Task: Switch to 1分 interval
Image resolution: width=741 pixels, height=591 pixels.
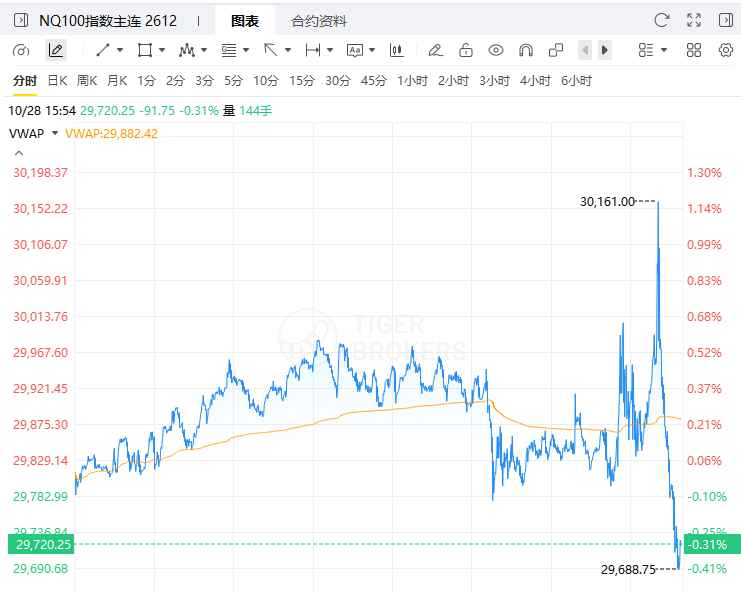Action: click(146, 81)
